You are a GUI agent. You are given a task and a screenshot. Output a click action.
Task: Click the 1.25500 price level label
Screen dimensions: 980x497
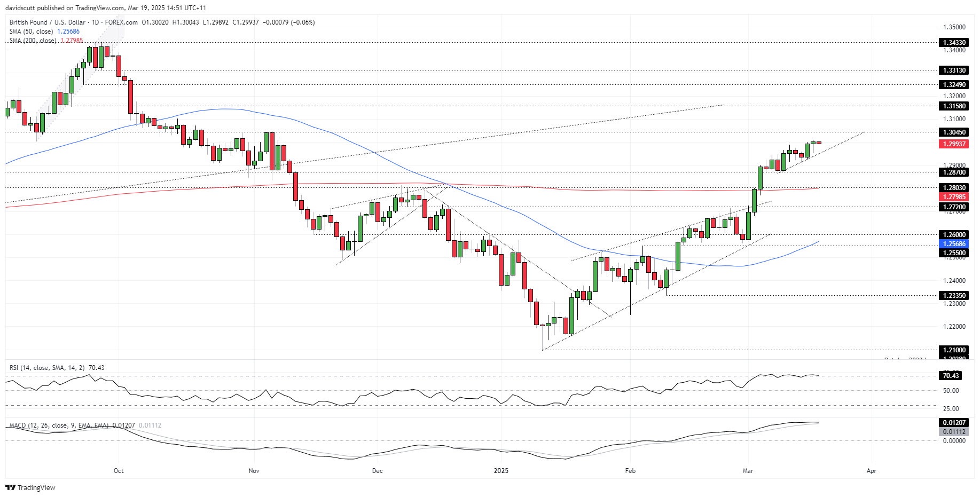[954, 253]
